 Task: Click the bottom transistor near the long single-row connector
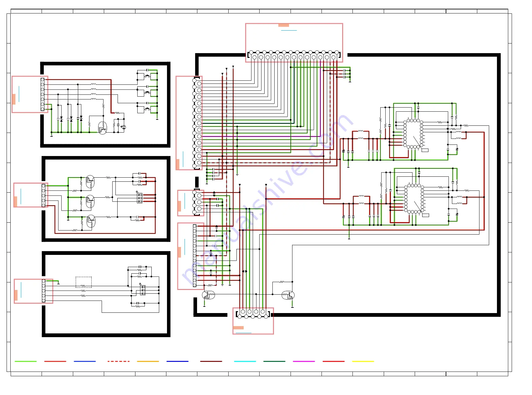click(x=208, y=295)
